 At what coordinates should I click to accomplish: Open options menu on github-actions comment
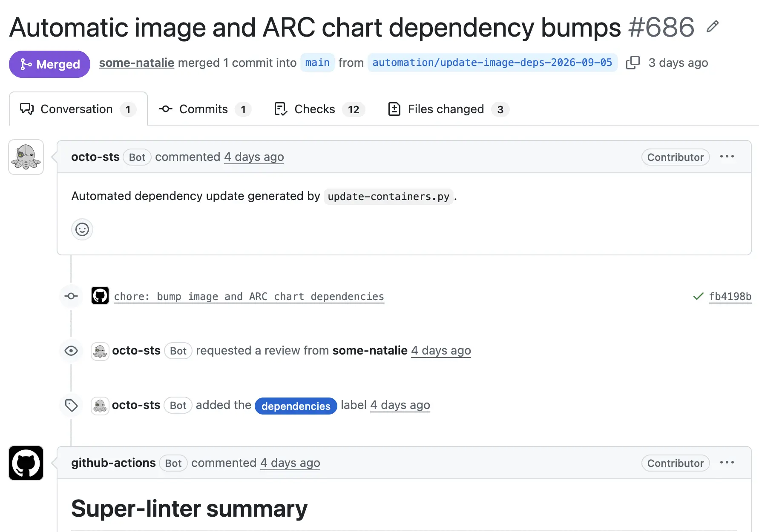pyautogui.click(x=727, y=463)
